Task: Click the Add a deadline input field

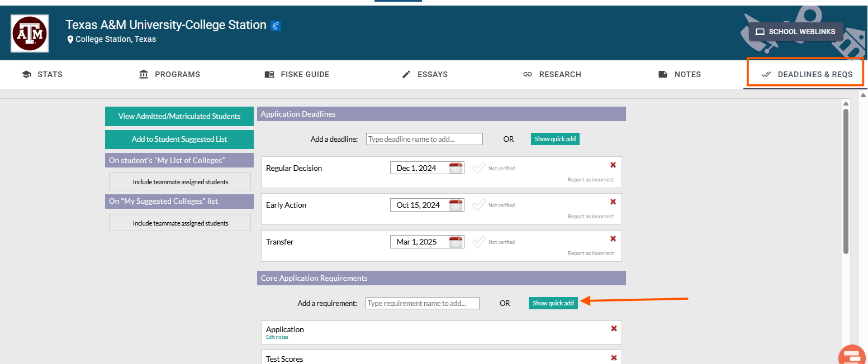Action: point(424,139)
